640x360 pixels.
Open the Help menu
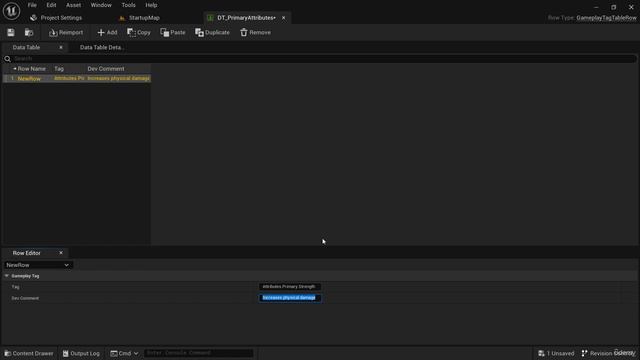[x=151, y=5]
